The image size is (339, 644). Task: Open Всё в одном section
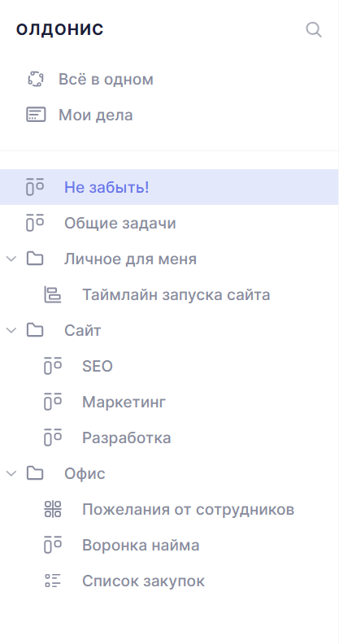[x=106, y=79]
